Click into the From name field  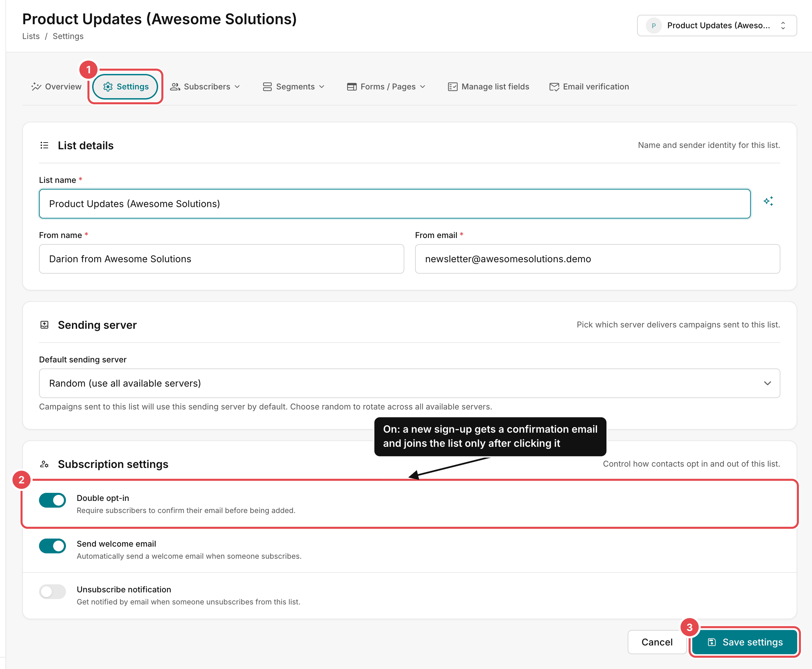[222, 259]
